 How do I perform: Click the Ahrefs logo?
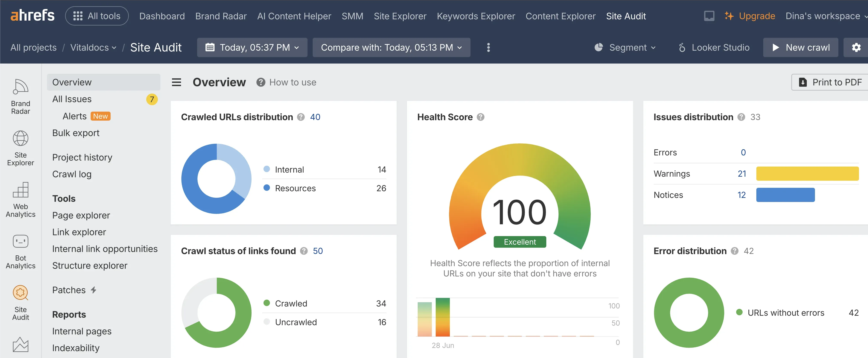pyautogui.click(x=32, y=15)
